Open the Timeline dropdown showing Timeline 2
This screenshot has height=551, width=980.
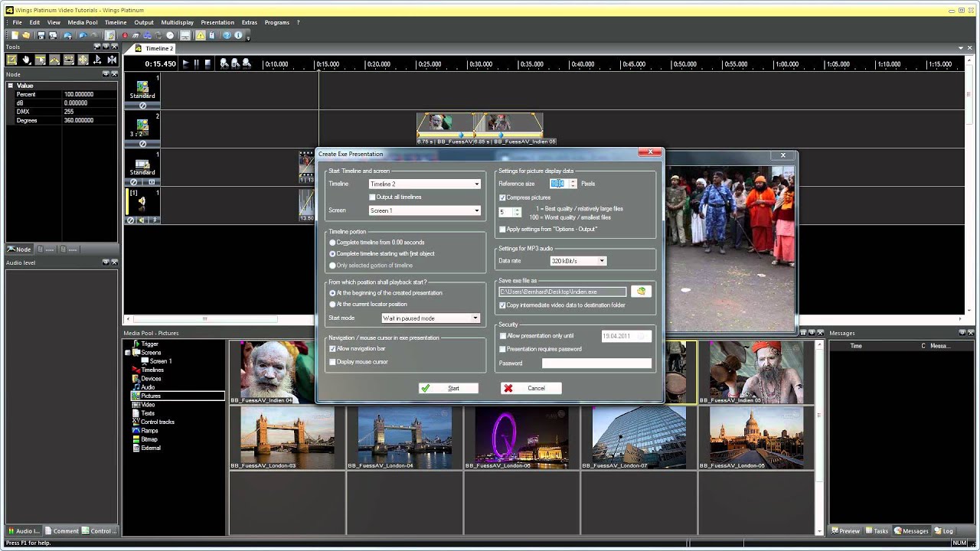[425, 184]
